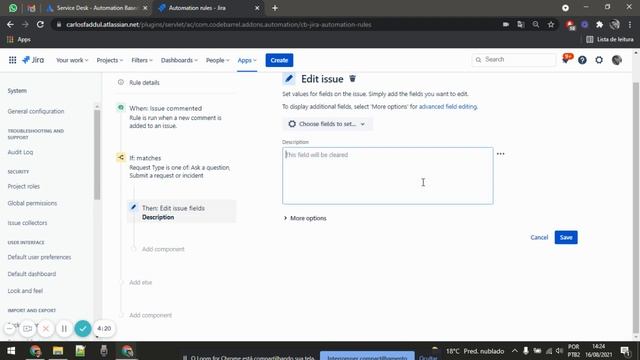Go back in browser history

[10, 24]
